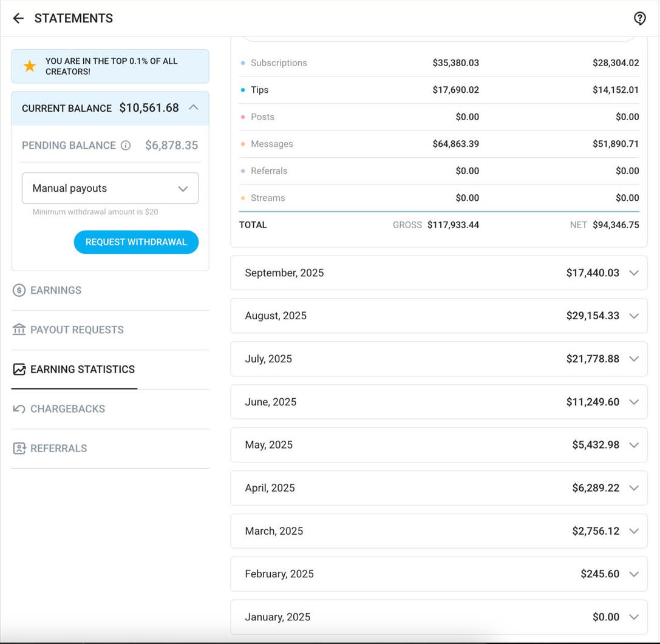
Task: Click the gold star top creators banner
Action: pos(30,66)
